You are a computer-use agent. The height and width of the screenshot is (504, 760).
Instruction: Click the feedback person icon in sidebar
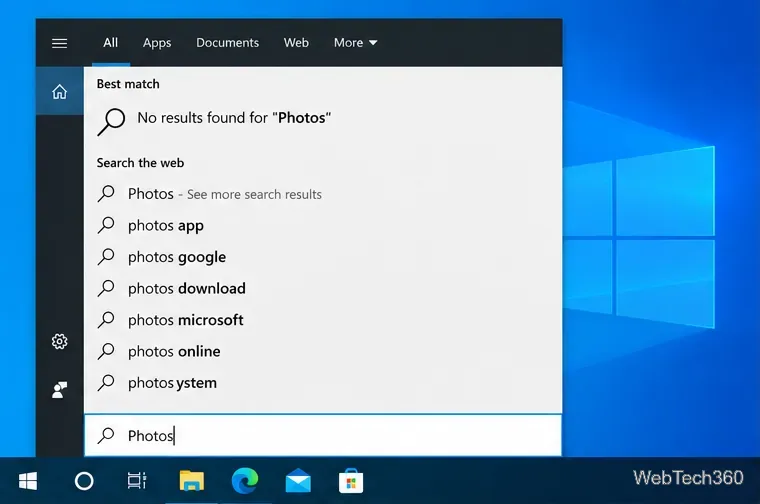(x=59, y=390)
